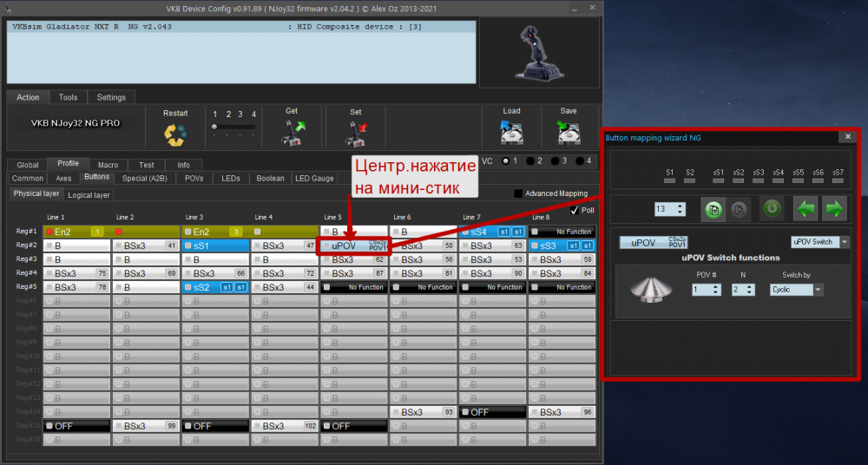Click the uPOV cell in Line 5
The width and height of the screenshot is (868, 465).
point(354,246)
